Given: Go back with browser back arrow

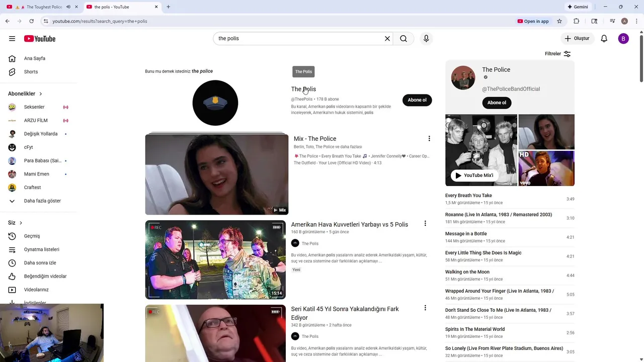Looking at the screenshot, I should tap(7, 21).
